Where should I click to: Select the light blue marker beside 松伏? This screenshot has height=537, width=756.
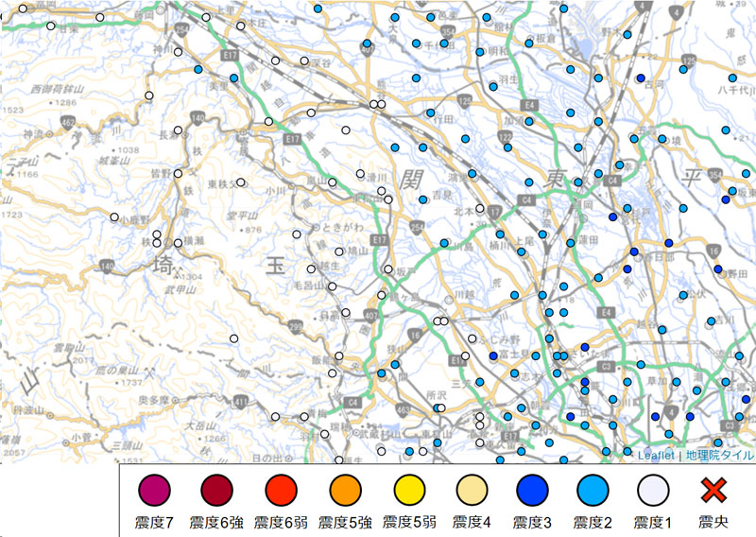(683, 295)
